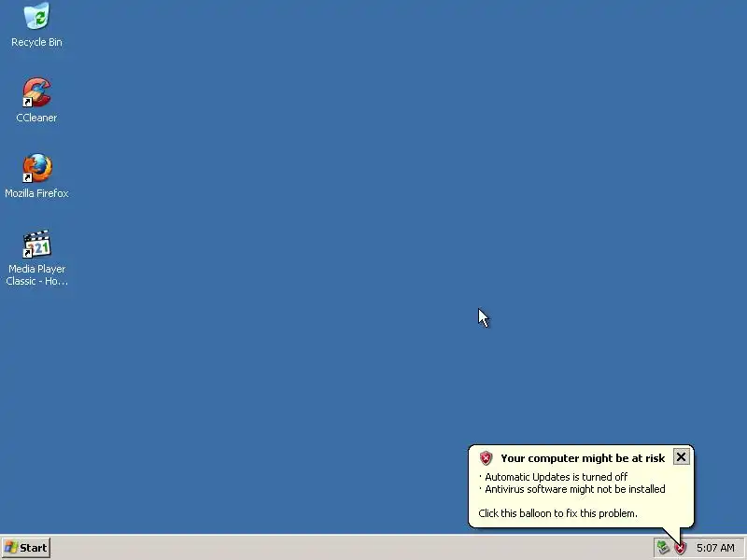Viewport: 747px width, 560px height.
Task: Click the 'Recycle Bin' label text
Action: pos(36,42)
